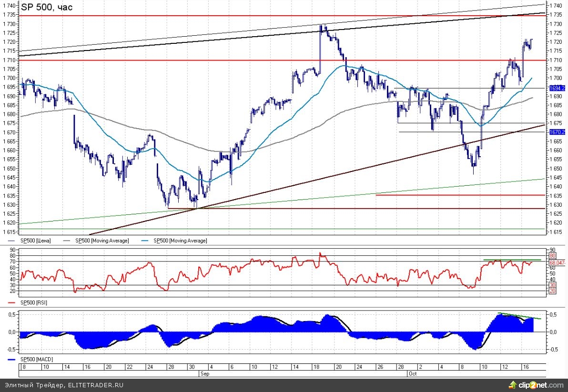
Task: Click the "Oct" month label on date axis
Action: point(412,373)
